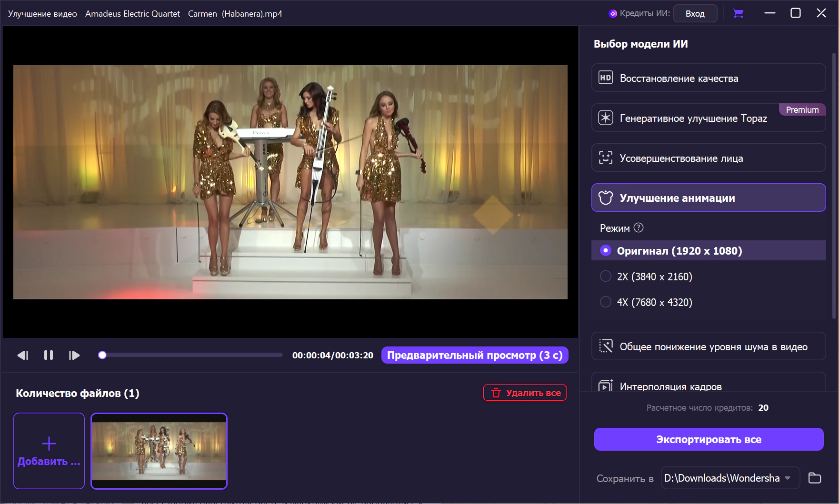Screen dimensions: 839x504
Task: Step back to previous frame
Action: [x=22, y=356]
